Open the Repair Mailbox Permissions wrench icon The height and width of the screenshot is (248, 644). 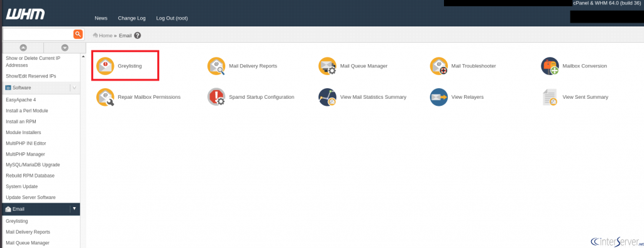pyautogui.click(x=105, y=97)
